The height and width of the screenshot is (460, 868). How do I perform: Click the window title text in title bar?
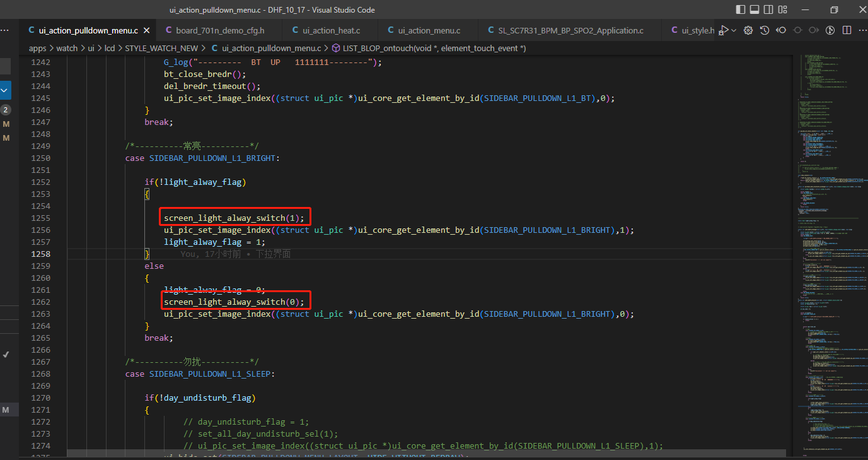[x=272, y=9]
